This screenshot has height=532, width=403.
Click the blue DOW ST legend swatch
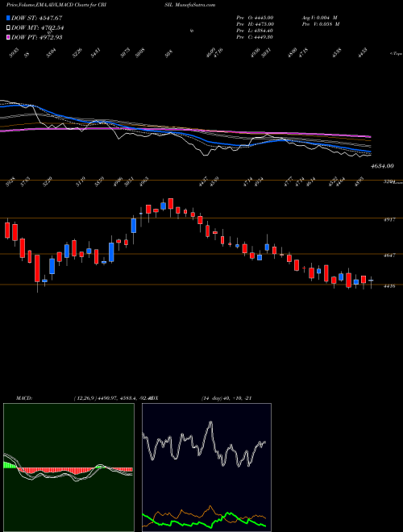tap(9, 18)
